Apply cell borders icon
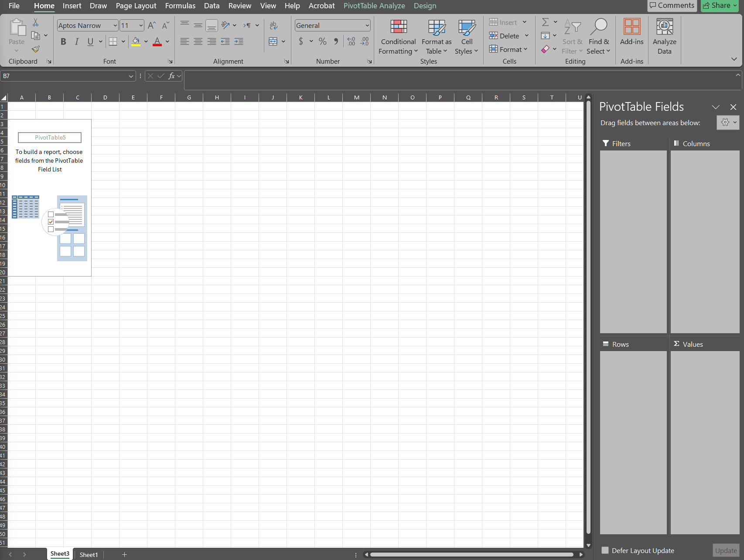This screenshot has height=560, width=744. (113, 41)
